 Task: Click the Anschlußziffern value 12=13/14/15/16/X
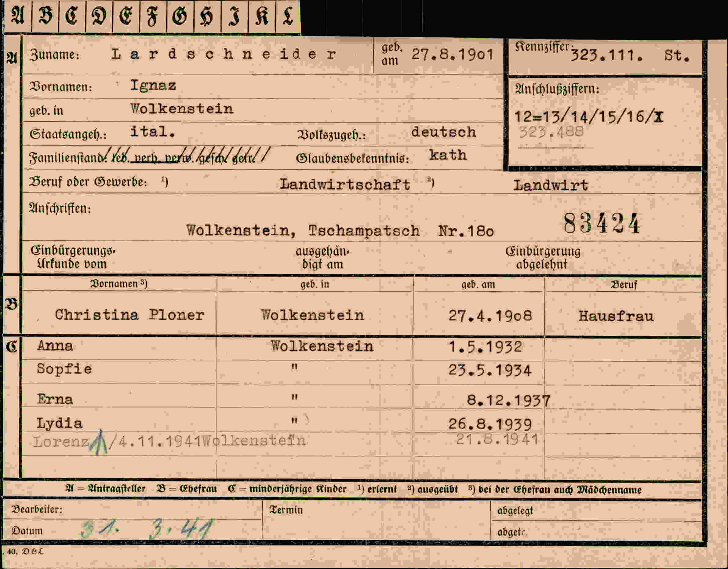click(x=589, y=117)
